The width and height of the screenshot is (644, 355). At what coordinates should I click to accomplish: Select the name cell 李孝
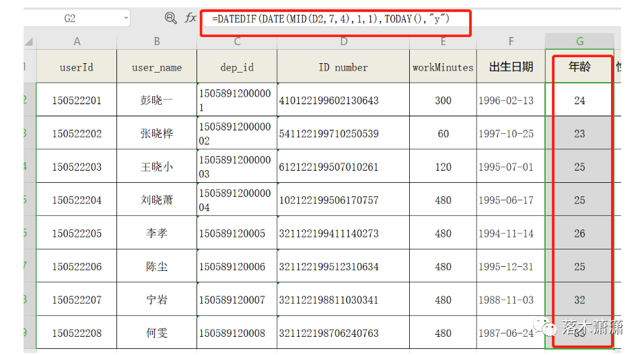point(157,233)
